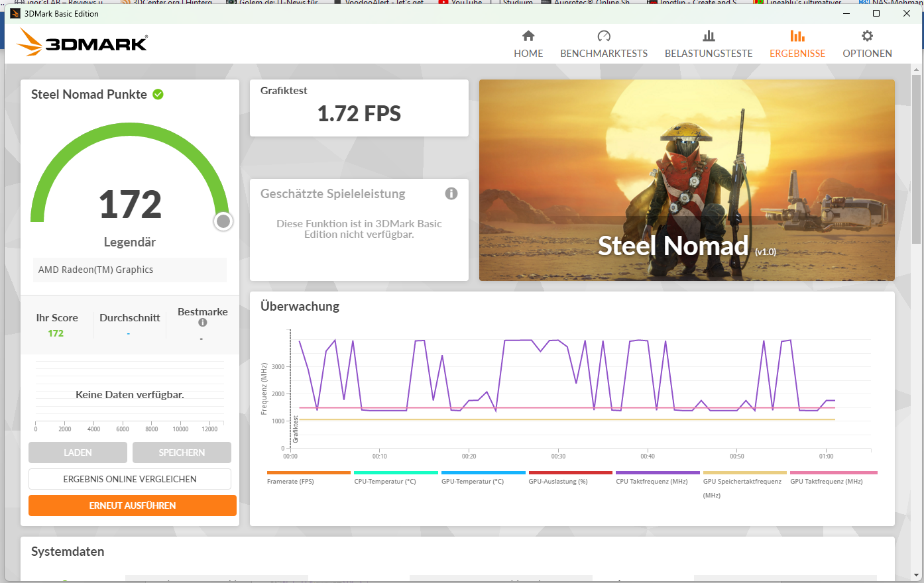Click the info icon under Bestmarke

point(203,323)
